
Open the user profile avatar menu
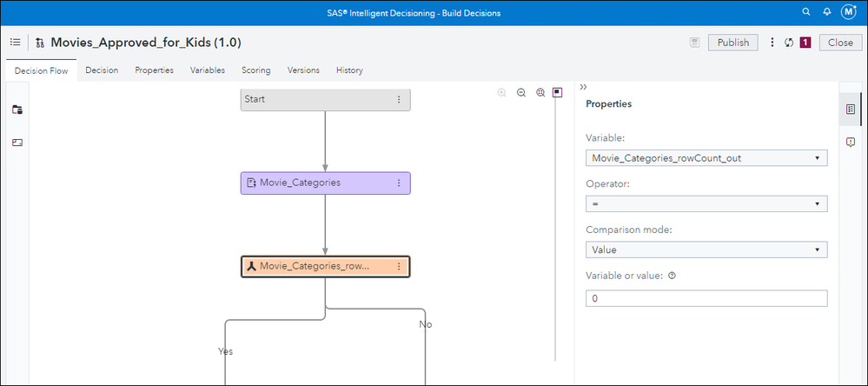click(849, 12)
